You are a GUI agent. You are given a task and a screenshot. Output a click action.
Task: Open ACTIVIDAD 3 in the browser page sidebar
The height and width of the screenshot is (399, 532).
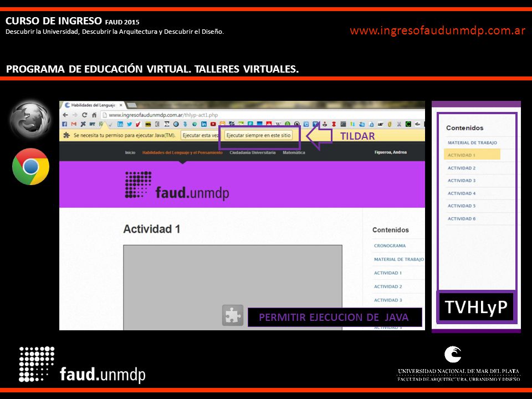388,300
